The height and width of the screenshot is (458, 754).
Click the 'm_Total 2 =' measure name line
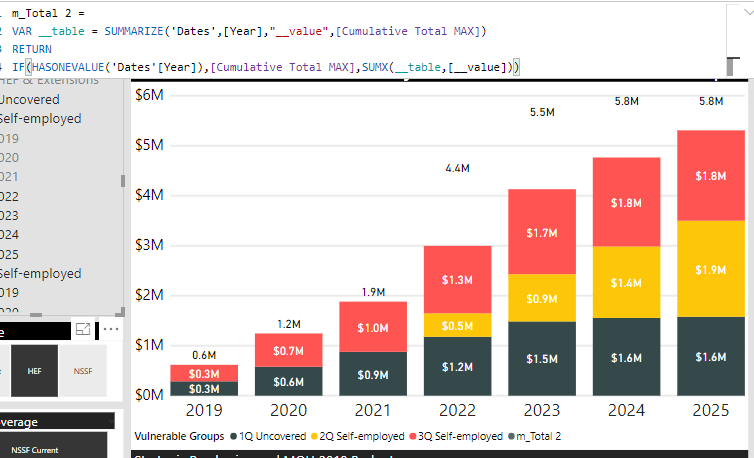48,13
